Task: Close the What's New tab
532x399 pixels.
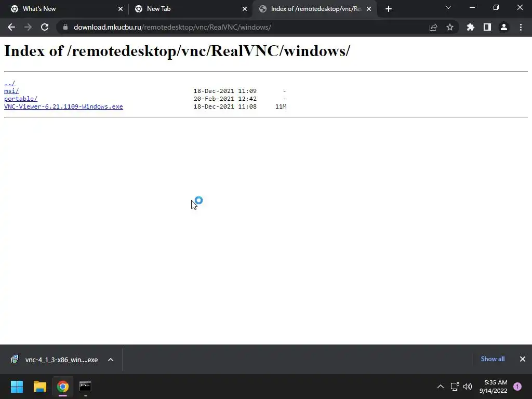Action: [x=121, y=9]
